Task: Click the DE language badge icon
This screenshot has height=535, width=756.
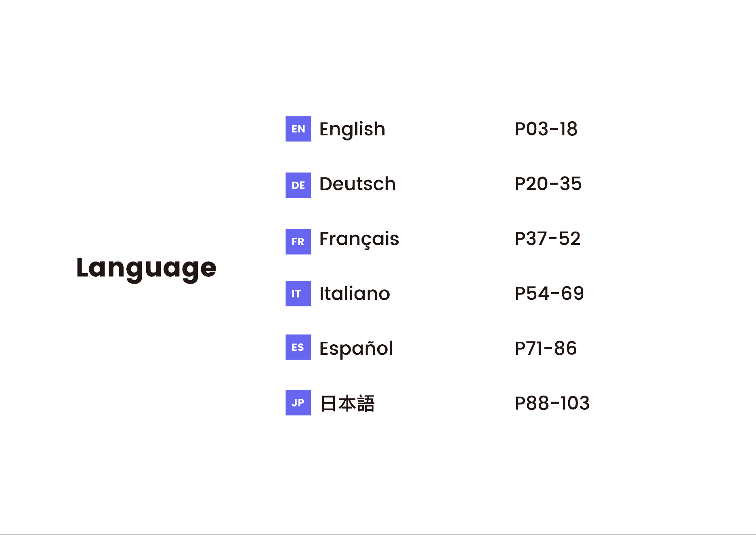Action: pyautogui.click(x=298, y=185)
